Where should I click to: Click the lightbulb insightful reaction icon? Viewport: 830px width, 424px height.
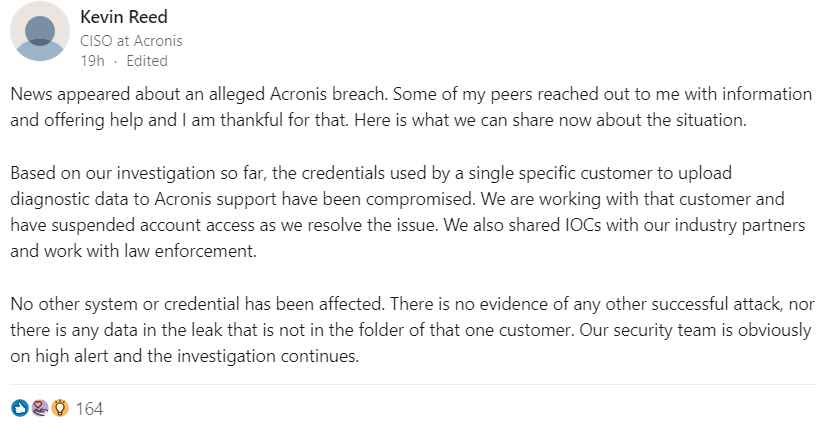(60, 408)
